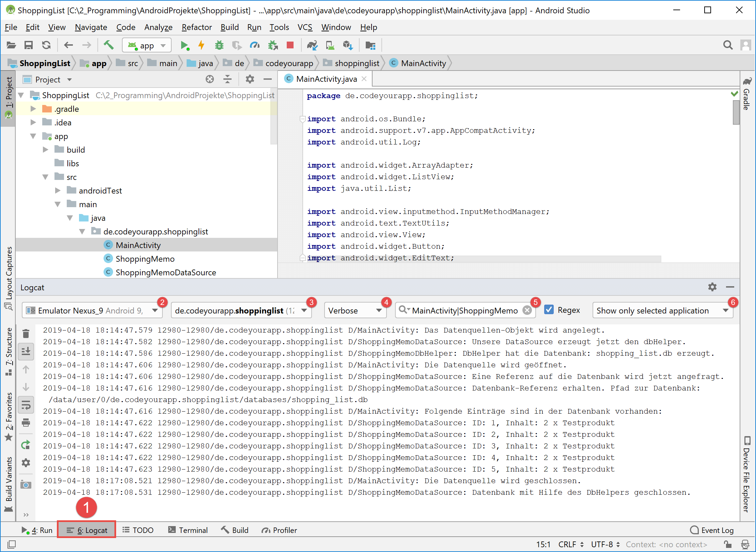The width and height of the screenshot is (756, 552).
Task: Open the Refactor menu
Action: pyautogui.click(x=196, y=27)
